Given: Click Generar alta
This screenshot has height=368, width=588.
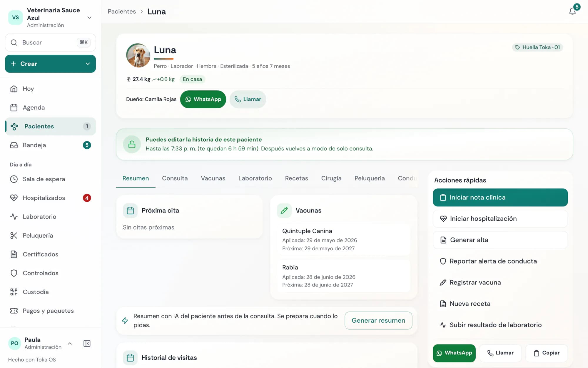Looking at the screenshot, I should (500, 240).
